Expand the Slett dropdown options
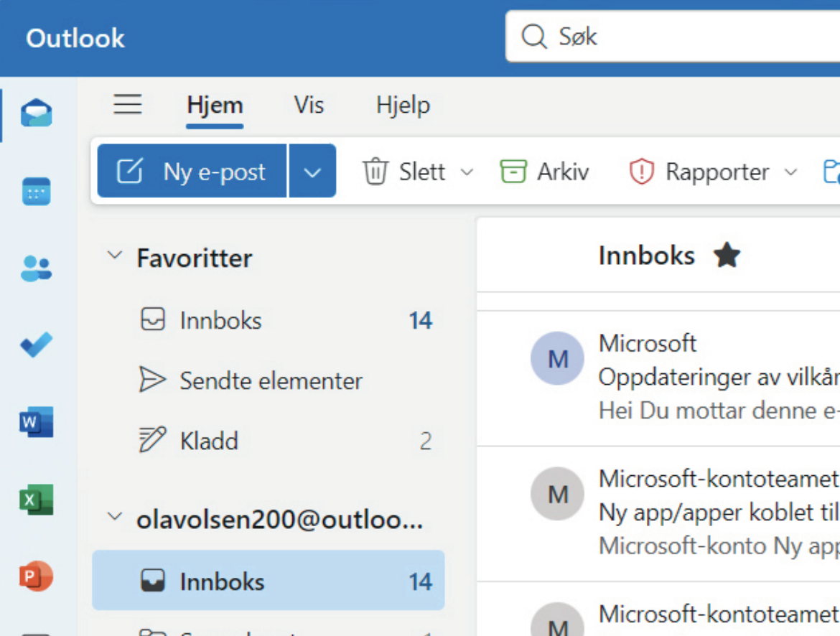Viewport: 840px width, 636px height. point(467,172)
